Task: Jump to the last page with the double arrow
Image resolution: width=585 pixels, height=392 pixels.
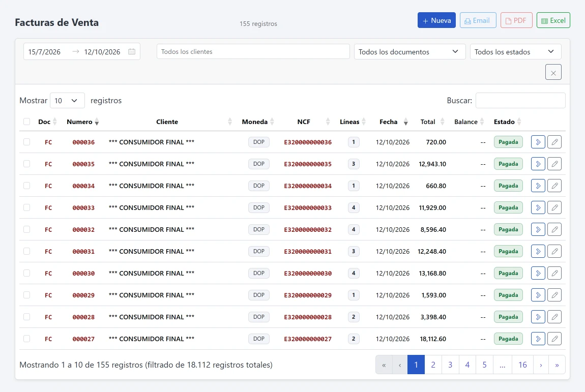Action: pos(557,365)
